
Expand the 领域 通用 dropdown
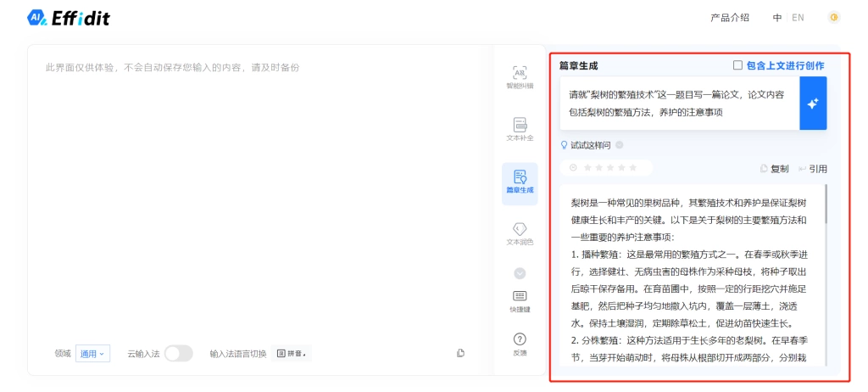click(92, 354)
